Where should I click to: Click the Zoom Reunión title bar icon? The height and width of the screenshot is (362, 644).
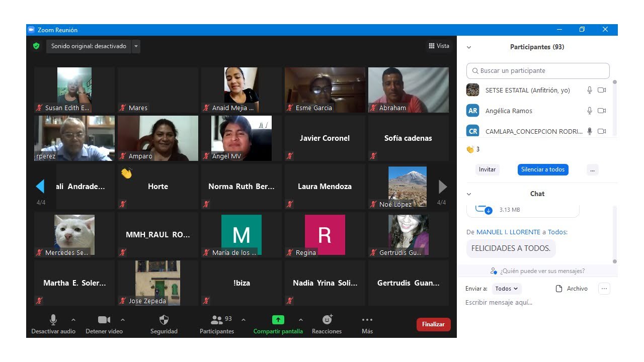click(x=31, y=30)
